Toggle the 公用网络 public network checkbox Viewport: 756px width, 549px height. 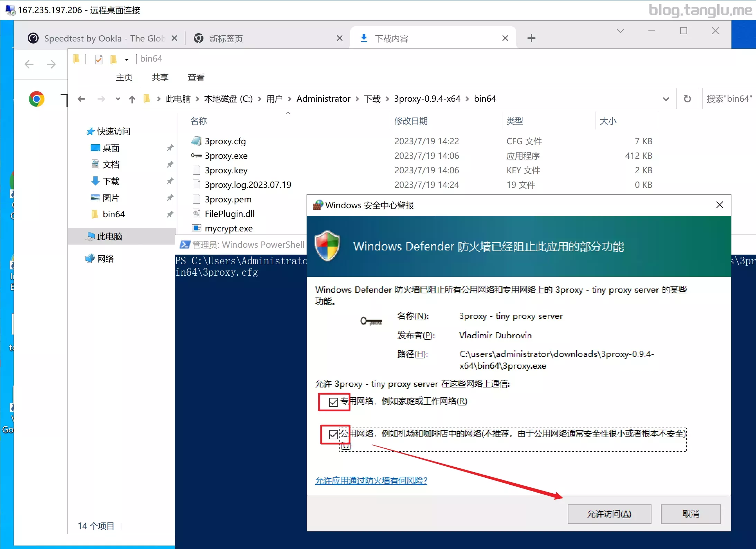point(334,434)
